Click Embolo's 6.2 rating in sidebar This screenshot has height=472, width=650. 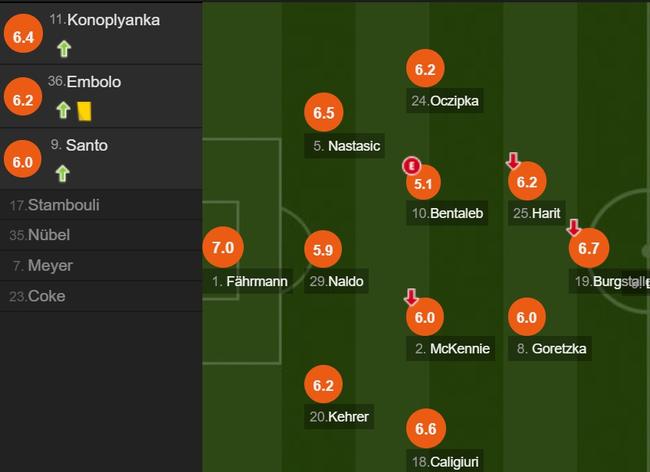click(23, 99)
